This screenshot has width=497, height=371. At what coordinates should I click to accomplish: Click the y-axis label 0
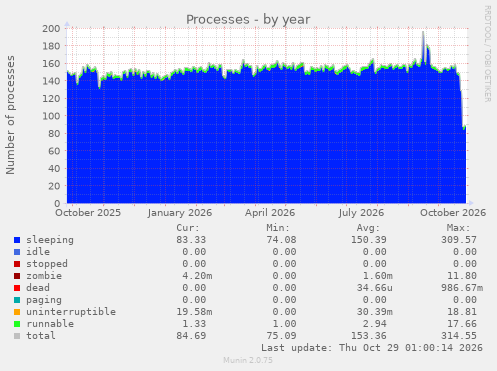point(57,203)
